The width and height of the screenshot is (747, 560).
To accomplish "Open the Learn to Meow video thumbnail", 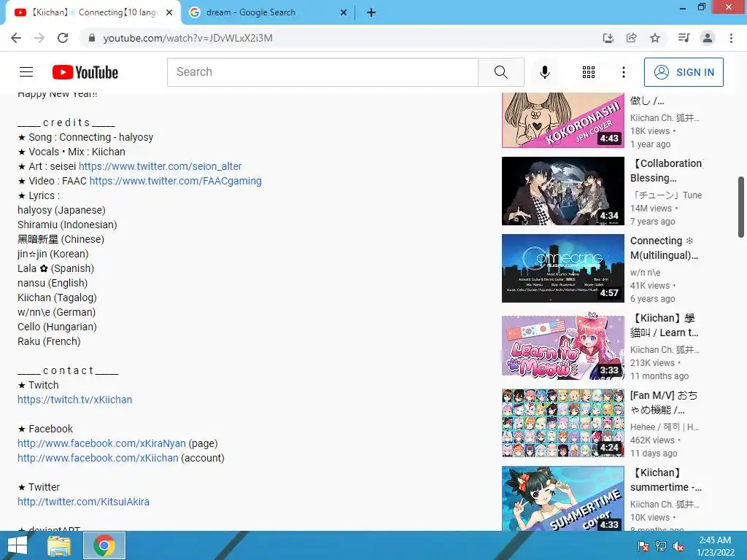I will click(562, 346).
